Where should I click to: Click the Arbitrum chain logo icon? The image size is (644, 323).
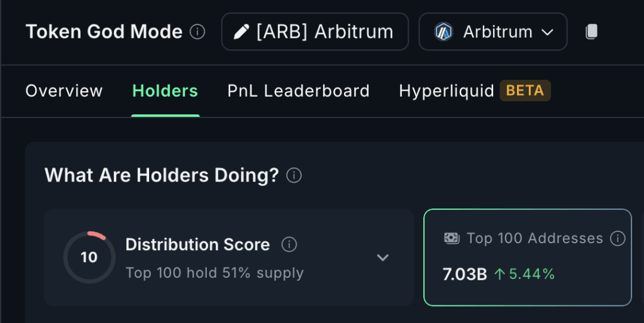click(443, 31)
